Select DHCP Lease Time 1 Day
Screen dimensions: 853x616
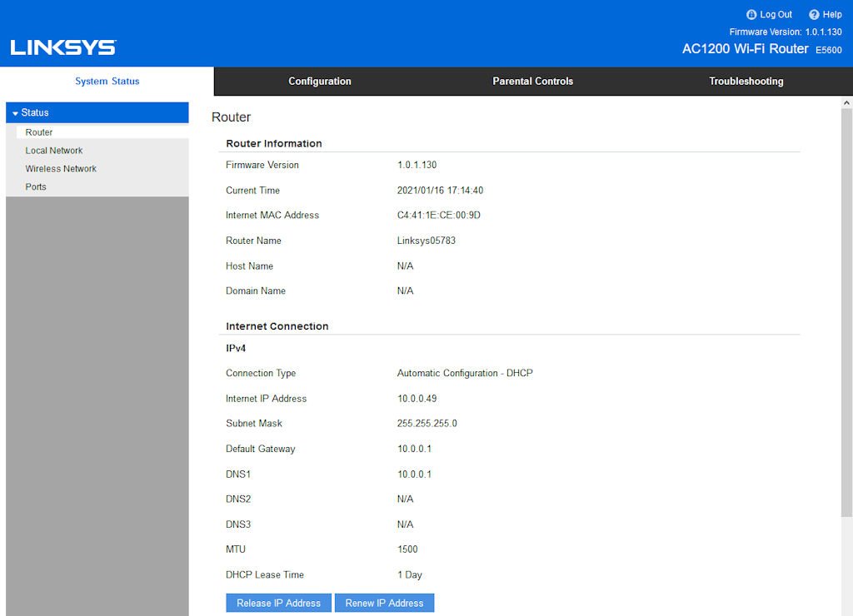[x=410, y=574]
